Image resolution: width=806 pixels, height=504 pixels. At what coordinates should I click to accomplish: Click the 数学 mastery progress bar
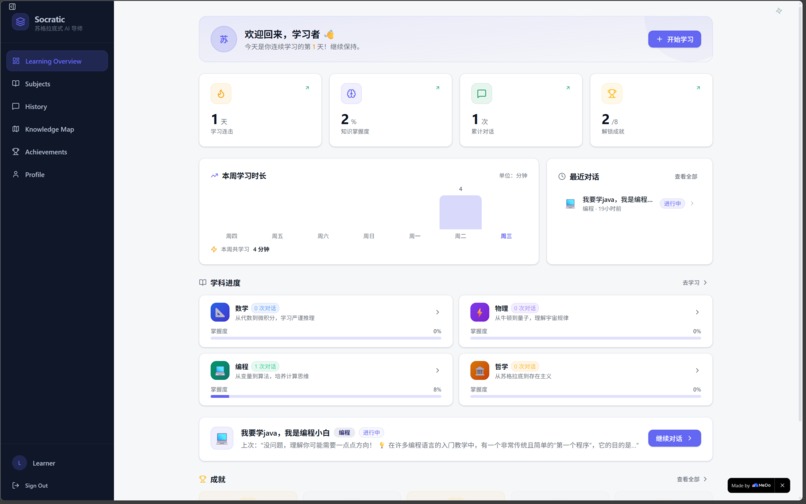(326, 338)
